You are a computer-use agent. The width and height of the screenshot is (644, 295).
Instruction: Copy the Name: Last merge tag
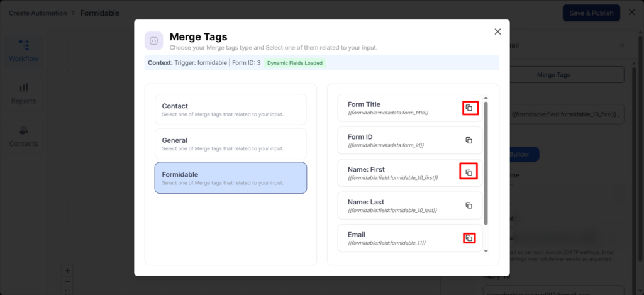click(x=469, y=205)
